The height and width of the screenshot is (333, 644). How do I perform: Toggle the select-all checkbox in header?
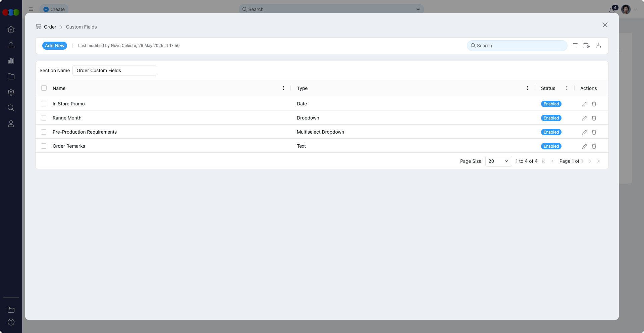click(x=44, y=88)
